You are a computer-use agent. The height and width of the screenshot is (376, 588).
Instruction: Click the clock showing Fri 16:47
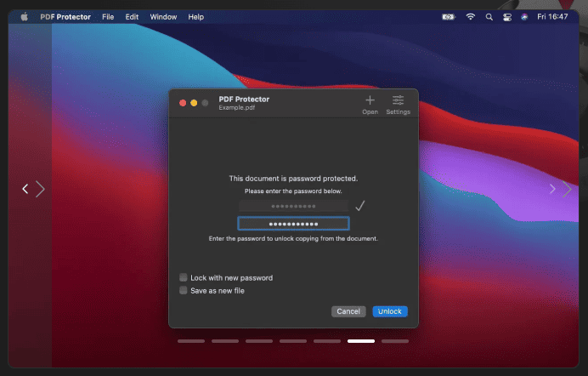click(x=552, y=16)
